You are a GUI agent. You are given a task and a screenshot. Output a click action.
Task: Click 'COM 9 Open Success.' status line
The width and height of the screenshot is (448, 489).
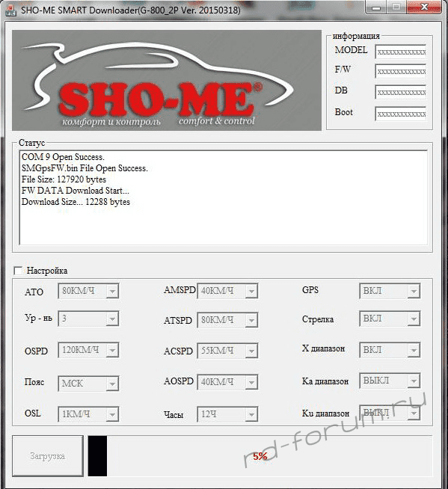click(x=63, y=157)
